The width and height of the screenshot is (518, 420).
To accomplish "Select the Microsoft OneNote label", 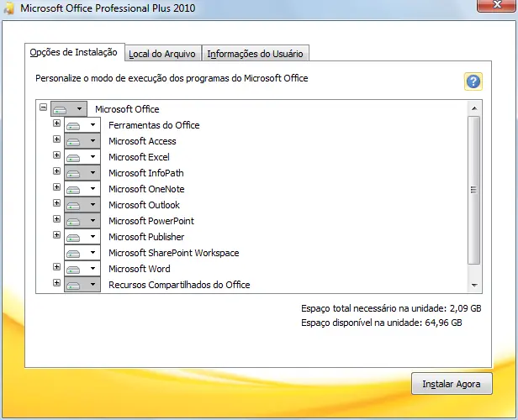I will [x=146, y=189].
